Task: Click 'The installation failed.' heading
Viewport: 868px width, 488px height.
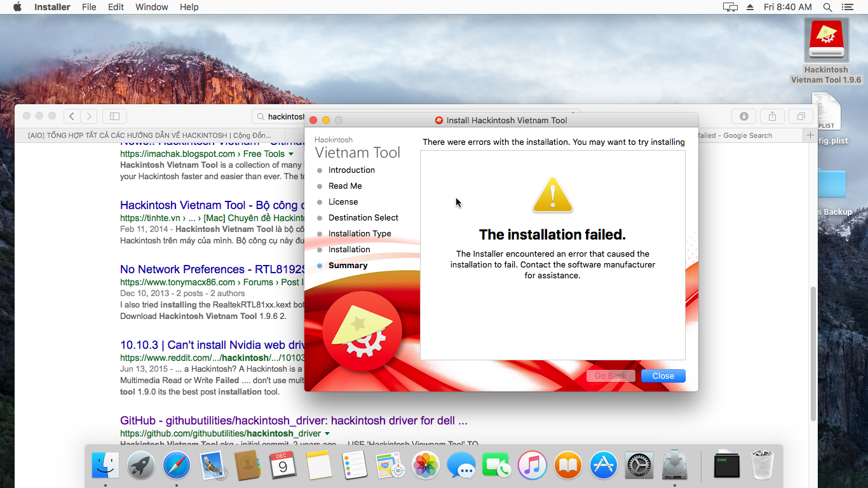Action: 552,234
